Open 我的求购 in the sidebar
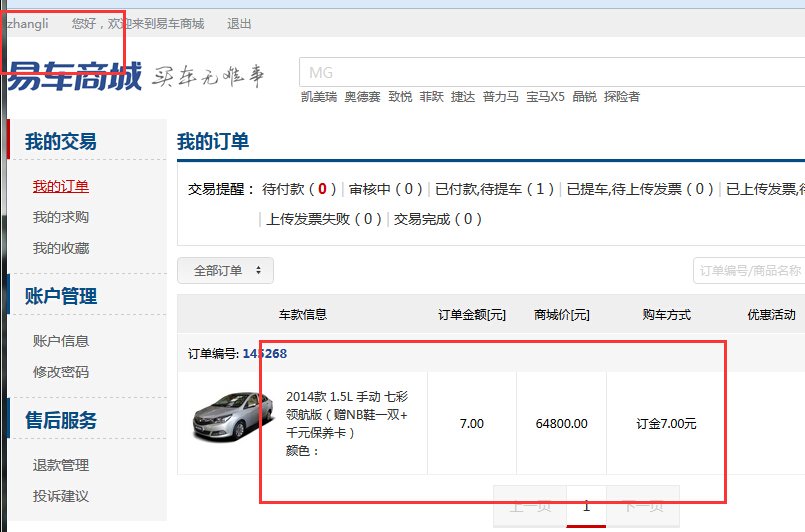805x532 pixels. pyautogui.click(x=61, y=217)
